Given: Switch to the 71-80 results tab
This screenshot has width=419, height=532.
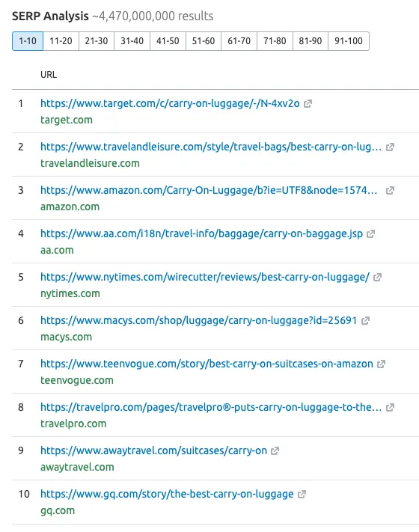Looking at the screenshot, I should (275, 41).
